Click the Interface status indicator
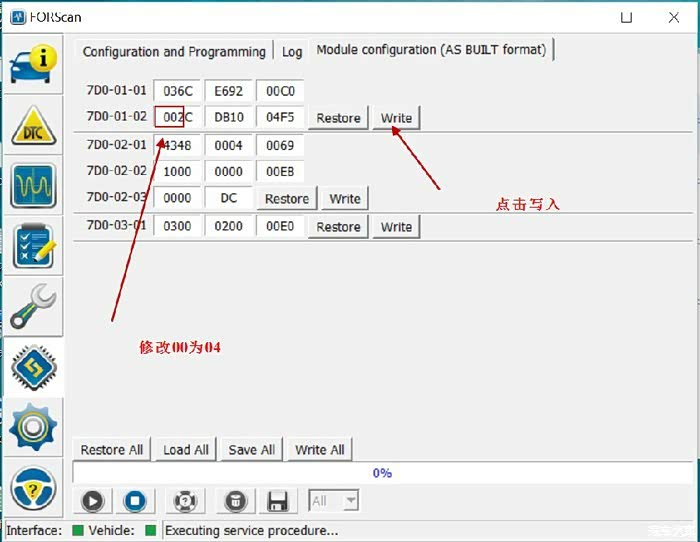Screen dimensions: 700x542 [x=78, y=530]
